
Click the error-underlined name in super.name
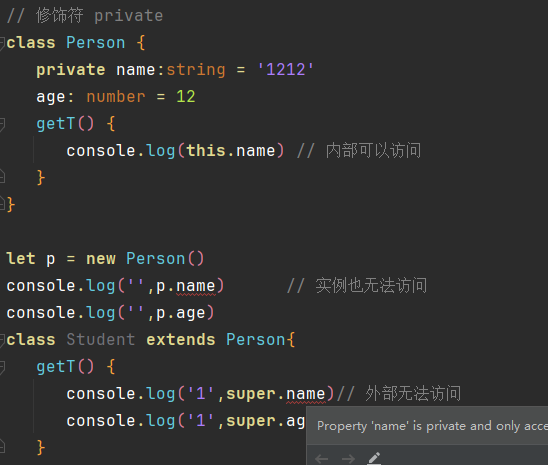(x=306, y=394)
